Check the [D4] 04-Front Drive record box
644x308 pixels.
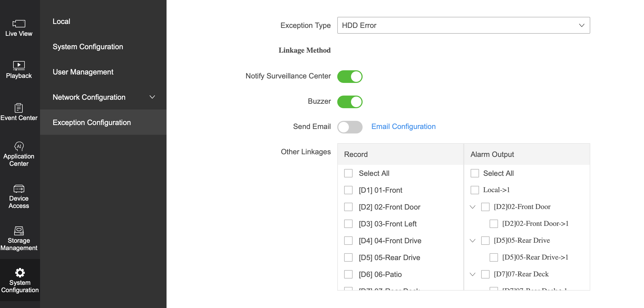pos(348,241)
